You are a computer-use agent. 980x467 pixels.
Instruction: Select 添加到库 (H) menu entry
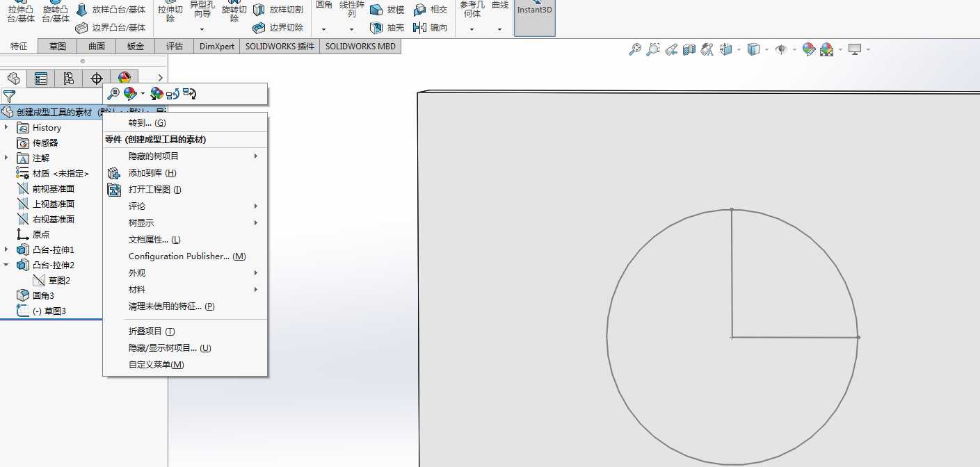click(x=185, y=173)
